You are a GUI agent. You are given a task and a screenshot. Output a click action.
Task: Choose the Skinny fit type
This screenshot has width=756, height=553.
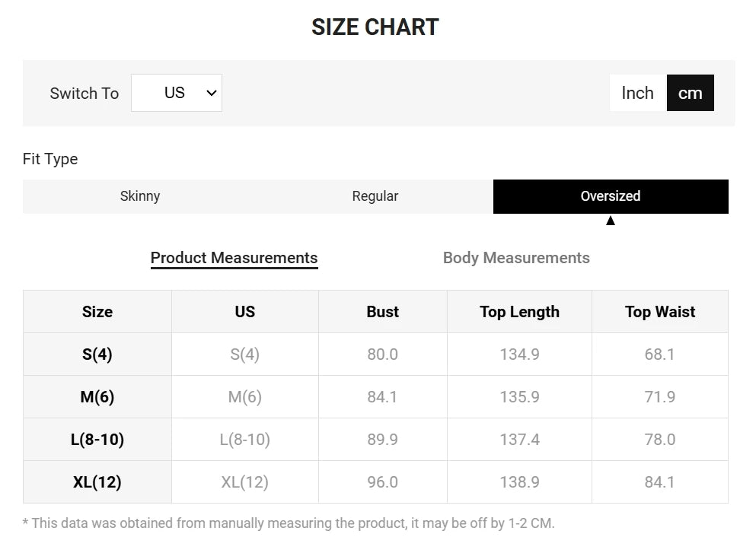click(140, 196)
